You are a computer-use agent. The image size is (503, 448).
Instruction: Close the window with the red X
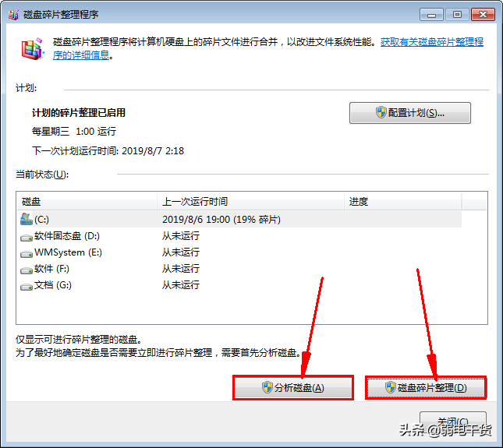point(483,15)
